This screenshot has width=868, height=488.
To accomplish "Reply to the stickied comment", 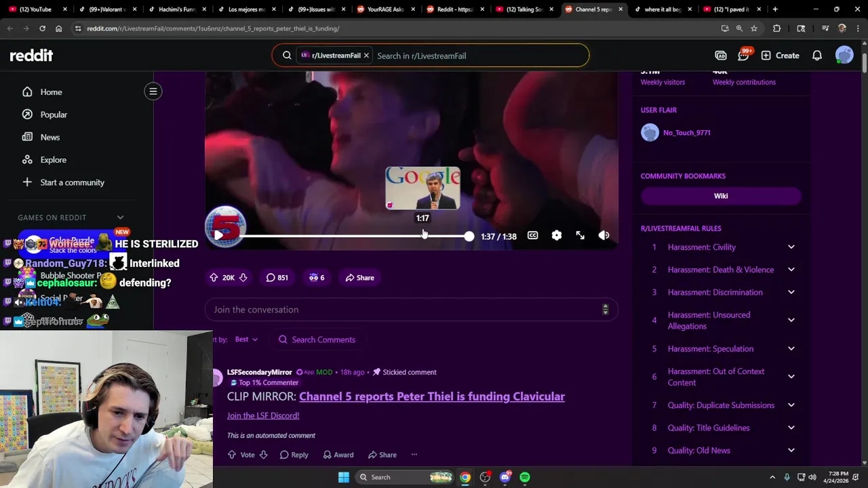I will coord(294,455).
